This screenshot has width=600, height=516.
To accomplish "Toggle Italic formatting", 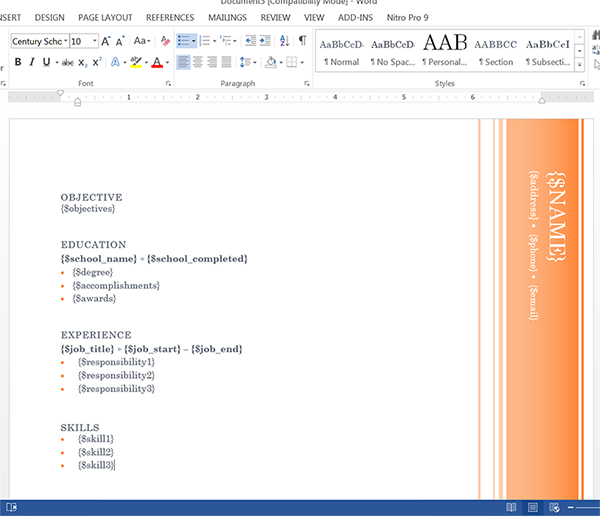I will click(x=32, y=62).
